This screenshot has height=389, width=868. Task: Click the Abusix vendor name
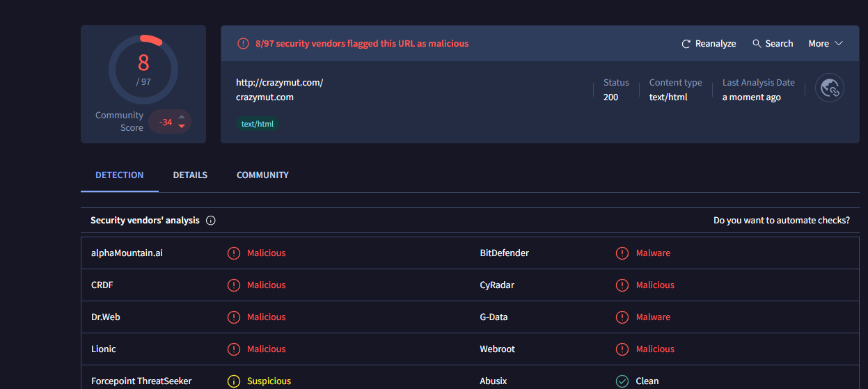494,381
